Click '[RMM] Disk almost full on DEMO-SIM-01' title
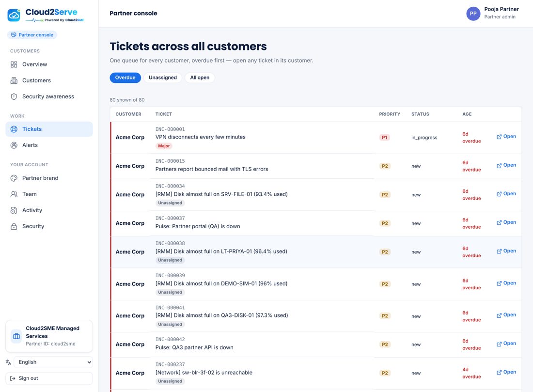This screenshot has width=533, height=392. pos(221,283)
